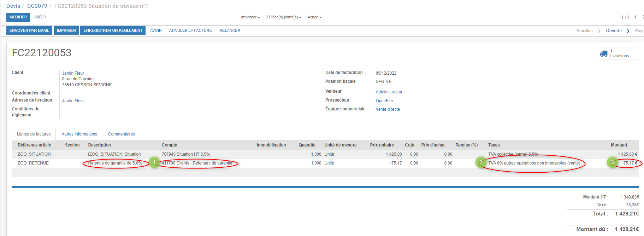The width and height of the screenshot is (644, 236).
Task: Click the Unité de mesure column header
Action: click(340, 145)
